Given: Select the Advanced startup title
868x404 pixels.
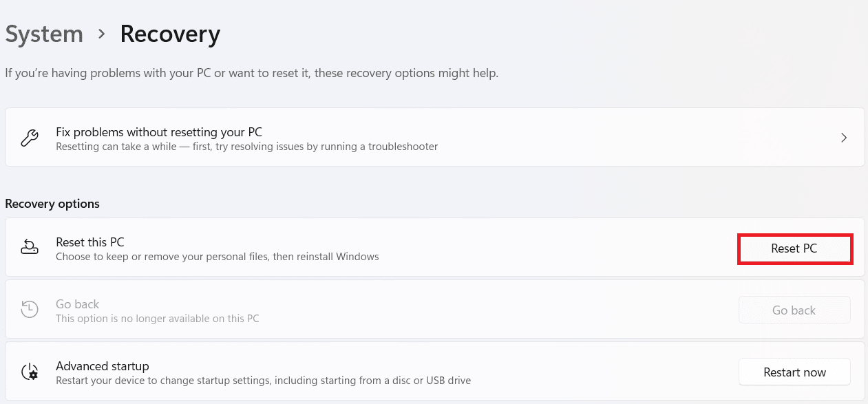Looking at the screenshot, I should click(103, 366).
